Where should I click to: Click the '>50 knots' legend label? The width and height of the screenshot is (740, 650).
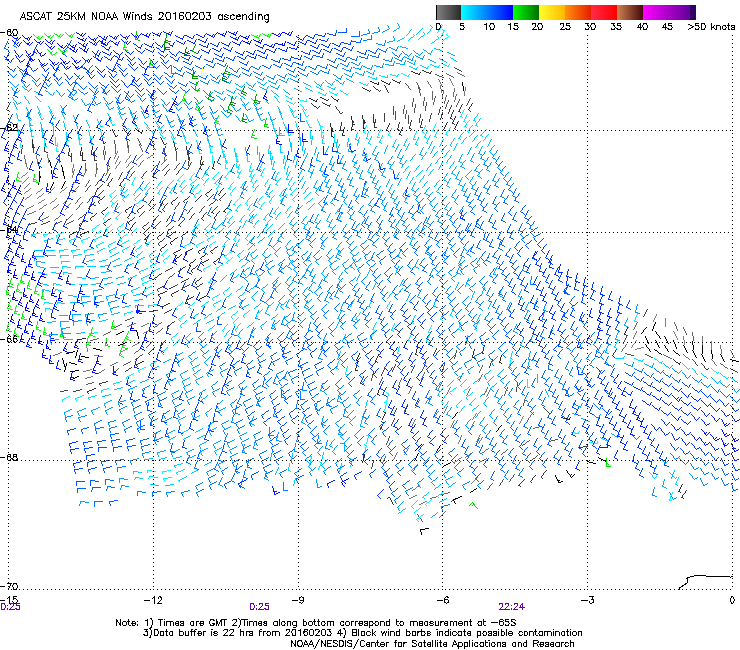711,26
